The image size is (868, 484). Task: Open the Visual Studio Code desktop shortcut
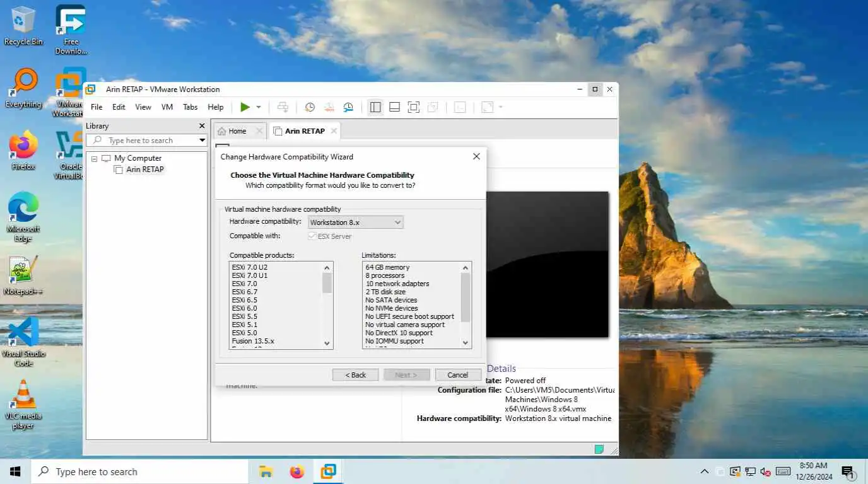(x=23, y=342)
